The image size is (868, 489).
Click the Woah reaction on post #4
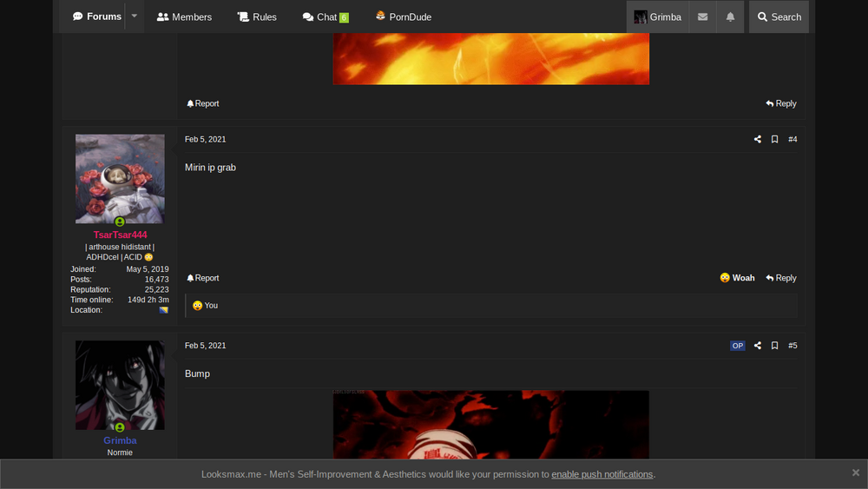point(737,278)
